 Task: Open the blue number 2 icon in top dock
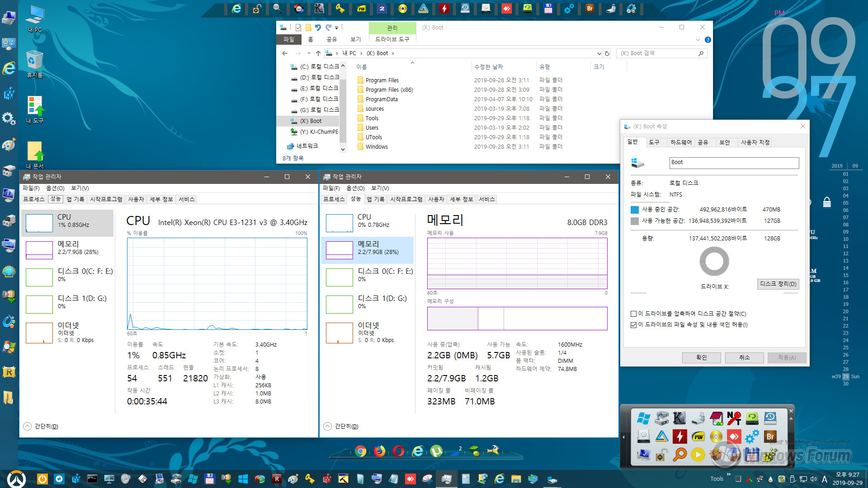[382, 9]
